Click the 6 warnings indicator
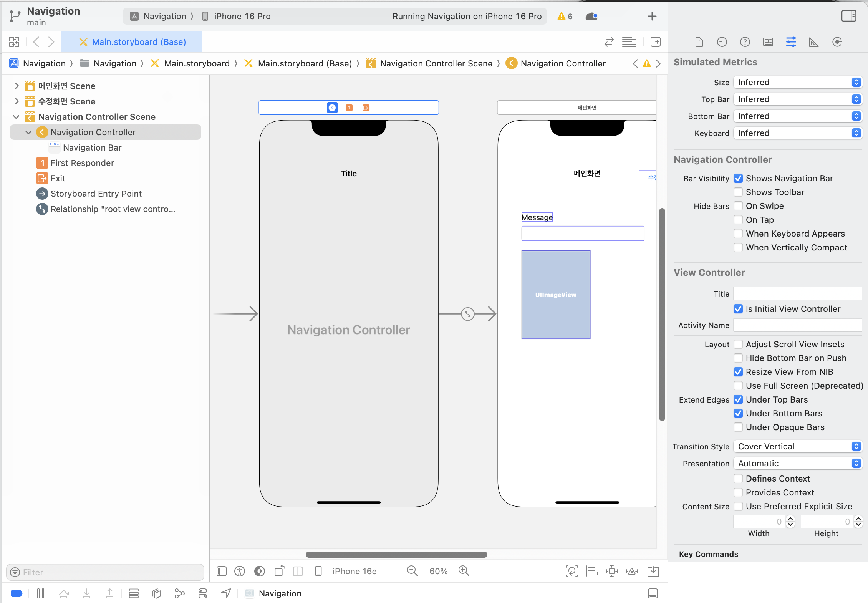 [565, 16]
